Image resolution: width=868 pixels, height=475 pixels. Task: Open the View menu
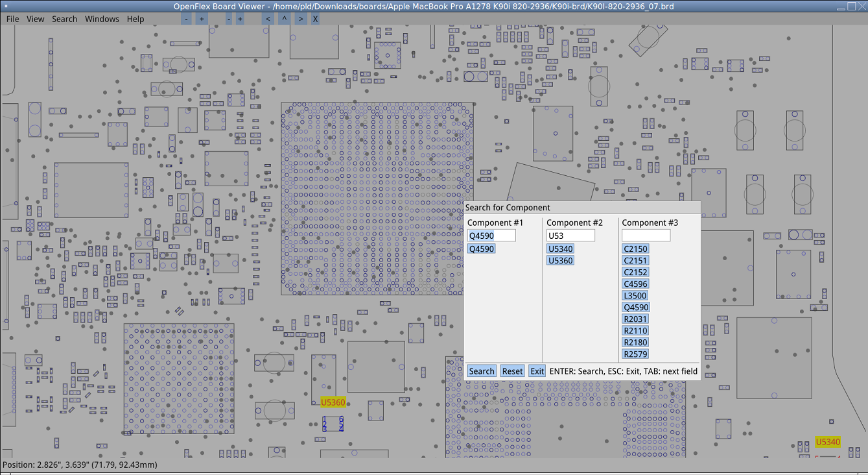click(x=36, y=19)
